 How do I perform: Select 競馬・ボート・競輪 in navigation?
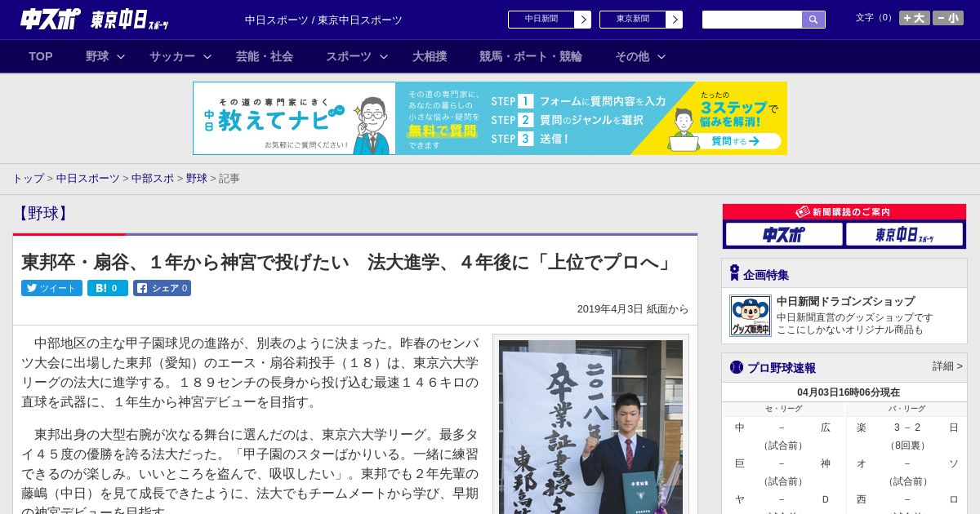531,56
